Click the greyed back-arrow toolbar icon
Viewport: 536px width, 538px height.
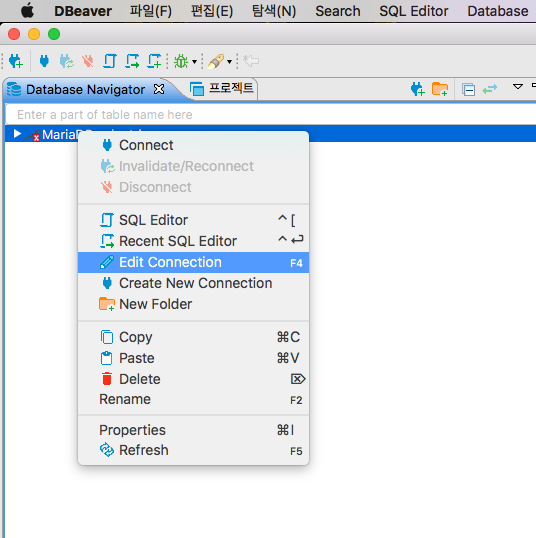click(x=251, y=61)
